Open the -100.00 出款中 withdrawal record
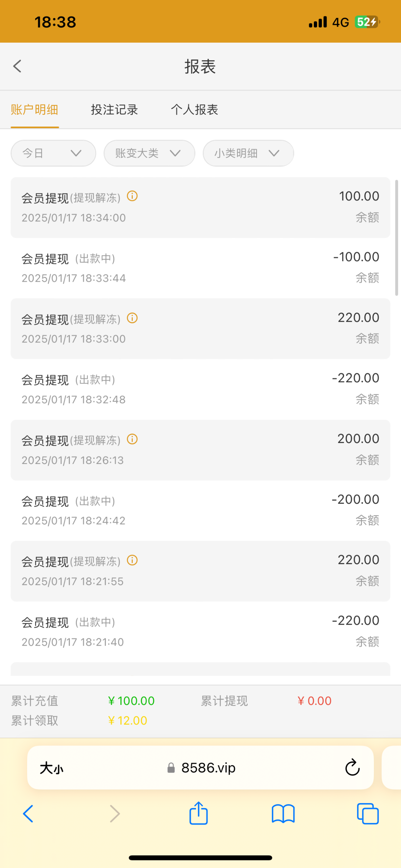The image size is (401, 868). coord(200,268)
